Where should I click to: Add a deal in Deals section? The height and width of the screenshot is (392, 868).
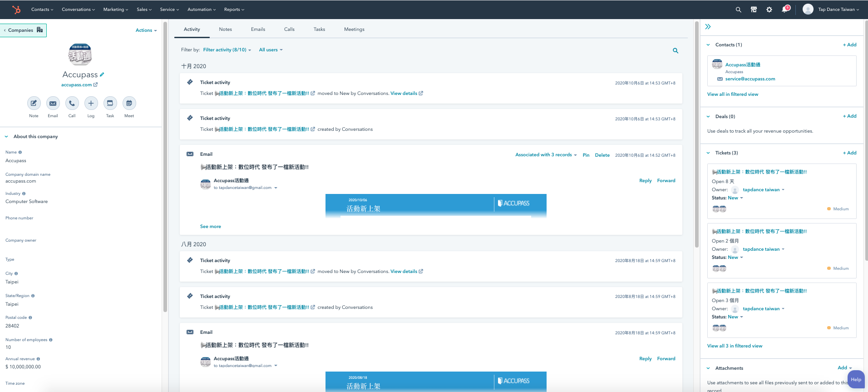click(849, 116)
